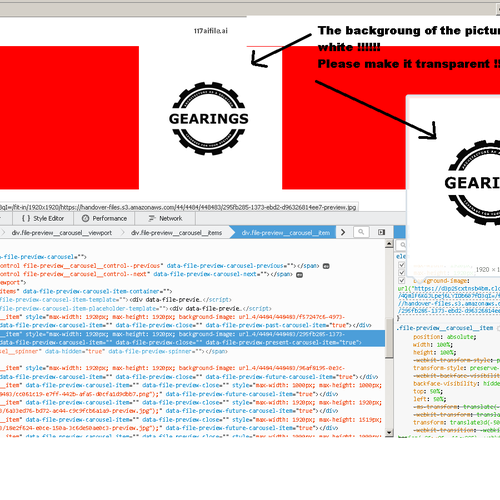The height and width of the screenshot is (500, 500).
Task: Uncheck the background-image declaration checkbox
Action: click(402, 280)
